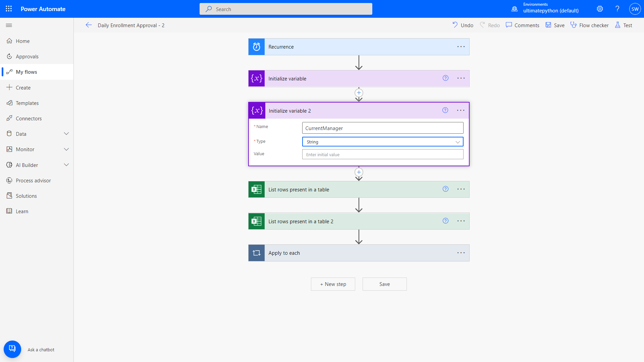The height and width of the screenshot is (362, 644).
Task: Open Solutions in the sidebar
Action: point(37,196)
